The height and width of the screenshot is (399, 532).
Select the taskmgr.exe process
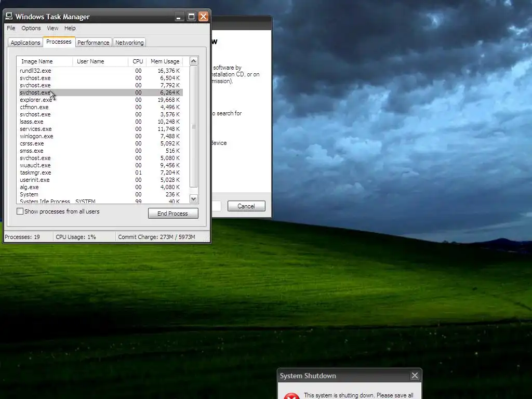pos(101,172)
